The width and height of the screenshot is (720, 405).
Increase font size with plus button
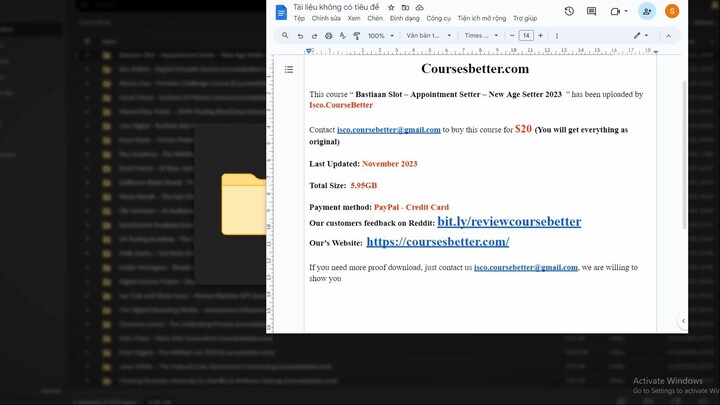coord(541,36)
